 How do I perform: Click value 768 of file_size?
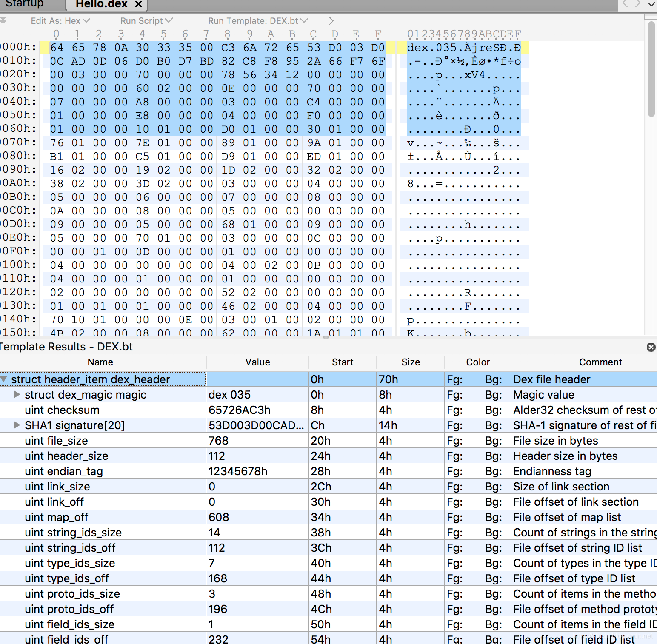pyautogui.click(x=219, y=440)
